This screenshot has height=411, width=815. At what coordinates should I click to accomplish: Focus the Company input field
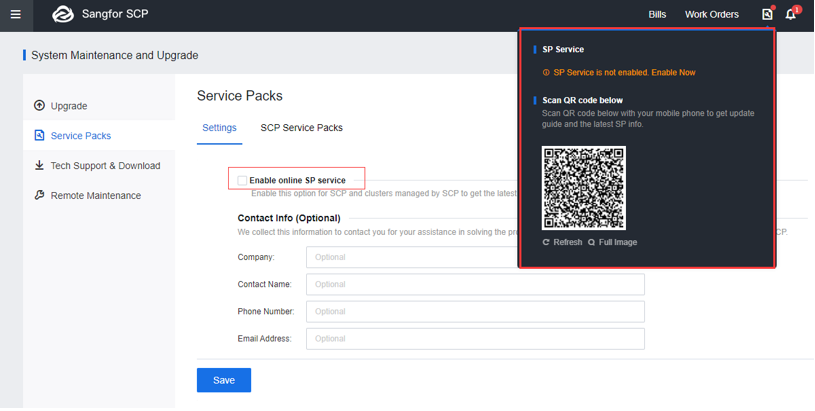[x=475, y=257]
